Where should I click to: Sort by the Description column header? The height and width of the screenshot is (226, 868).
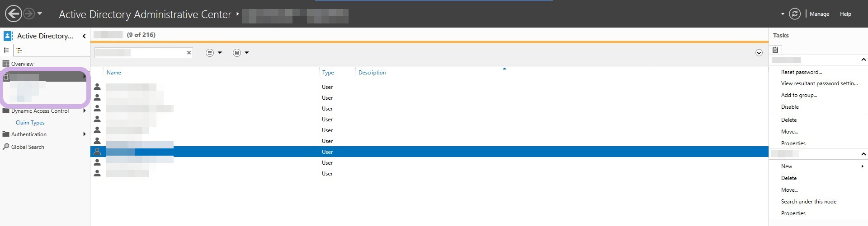(372, 73)
